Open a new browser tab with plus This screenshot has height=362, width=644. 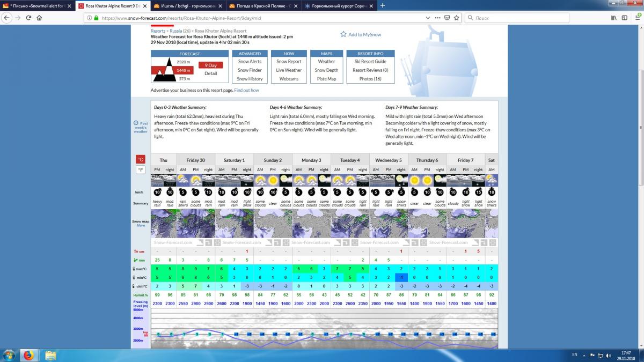tap(382, 5)
